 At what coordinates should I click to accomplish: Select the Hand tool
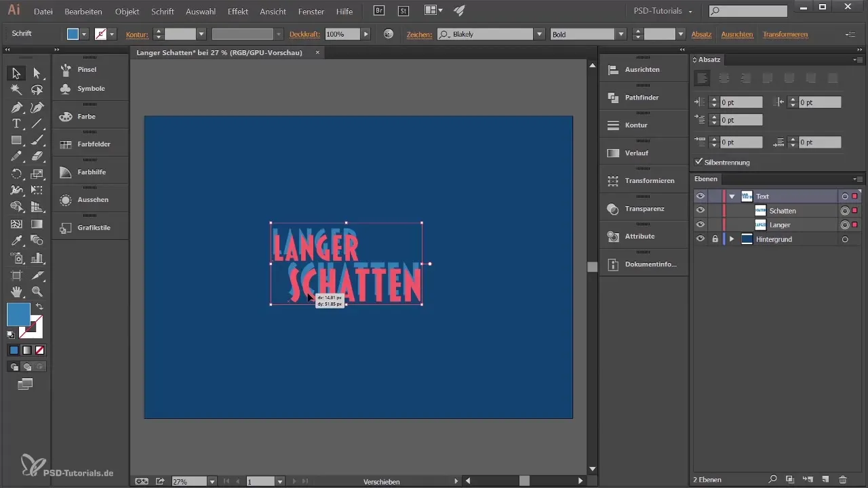click(16, 291)
